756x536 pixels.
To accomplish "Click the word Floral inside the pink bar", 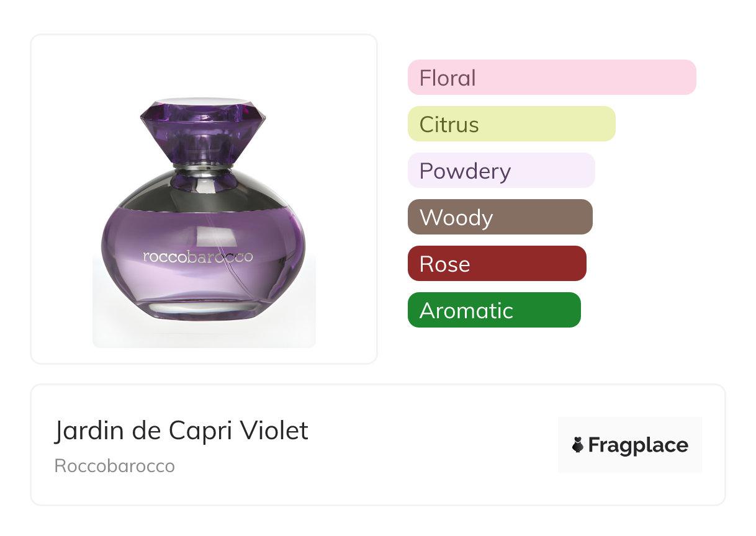I will click(448, 78).
